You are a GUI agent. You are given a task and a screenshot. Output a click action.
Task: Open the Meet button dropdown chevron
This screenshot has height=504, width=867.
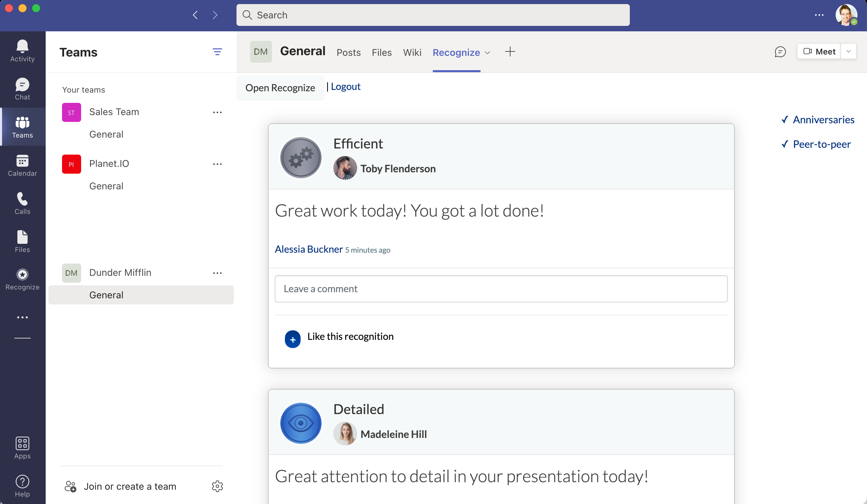coord(848,51)
